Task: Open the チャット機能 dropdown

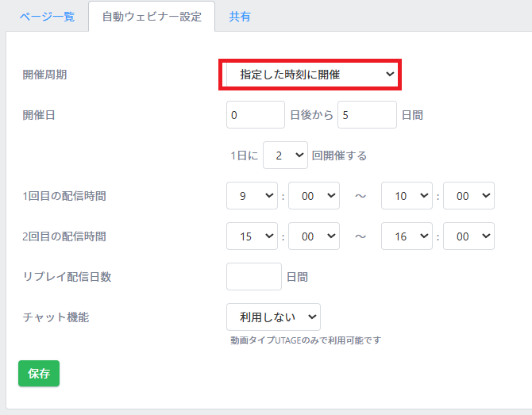Action: click(273, 317)
